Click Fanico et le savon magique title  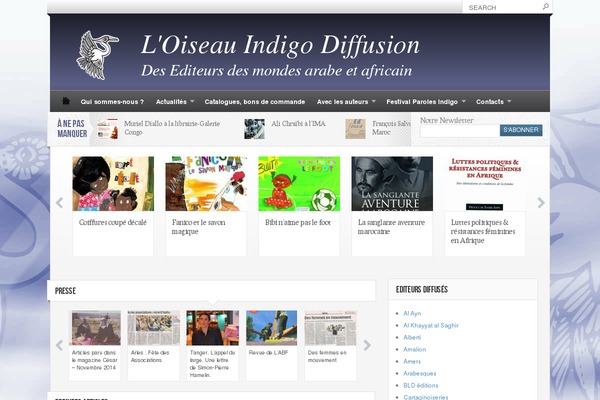pyautogui.click(x=199, y=227)
